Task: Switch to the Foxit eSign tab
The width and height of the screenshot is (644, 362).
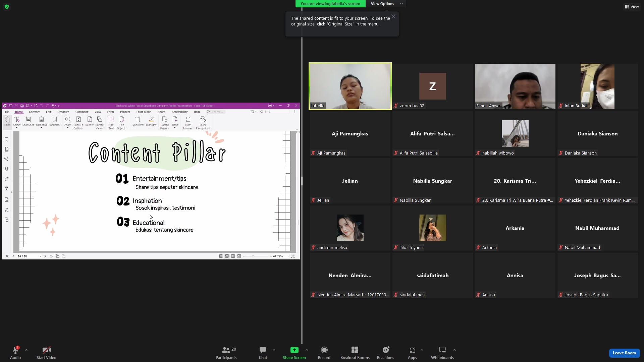Action: pyautogui.click(x=144, y=112)
